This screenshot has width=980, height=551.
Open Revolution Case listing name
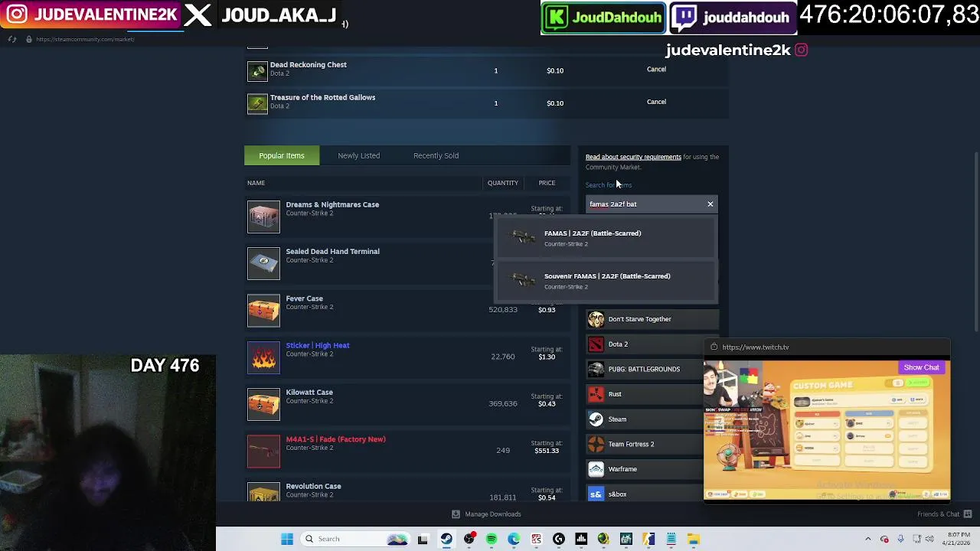click(x=313, y=486)
